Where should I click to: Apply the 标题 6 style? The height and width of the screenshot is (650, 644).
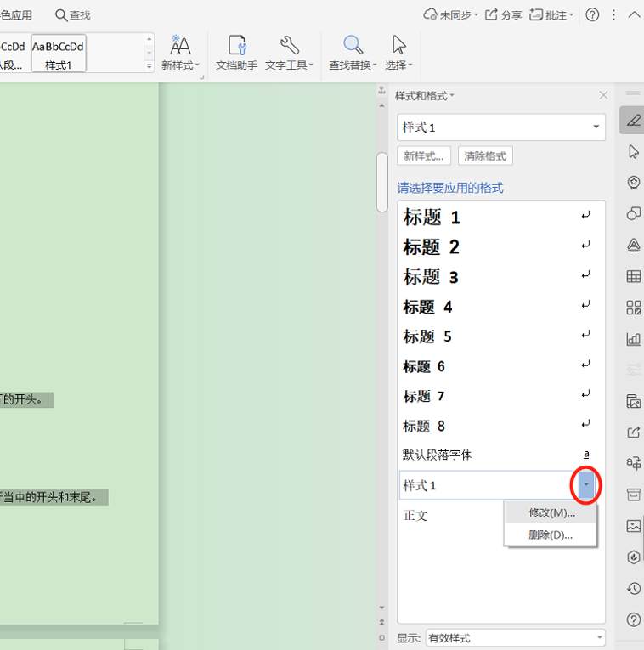[501, 366]
